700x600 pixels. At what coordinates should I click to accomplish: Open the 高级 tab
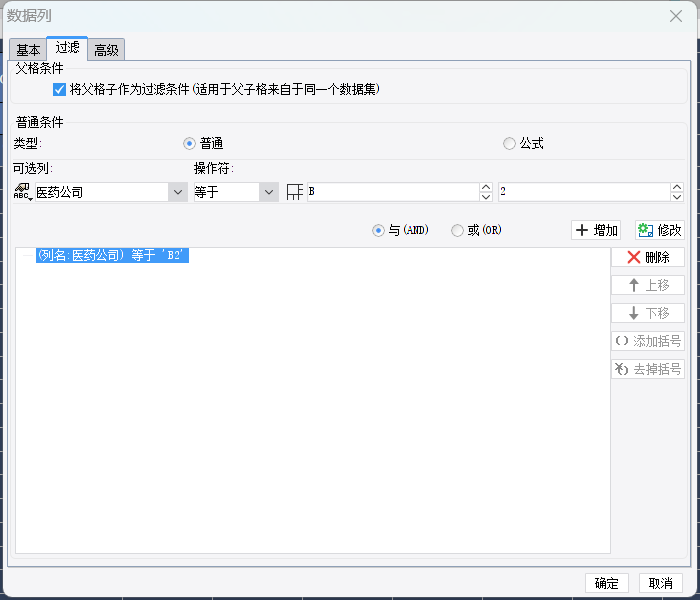point(106,50)
